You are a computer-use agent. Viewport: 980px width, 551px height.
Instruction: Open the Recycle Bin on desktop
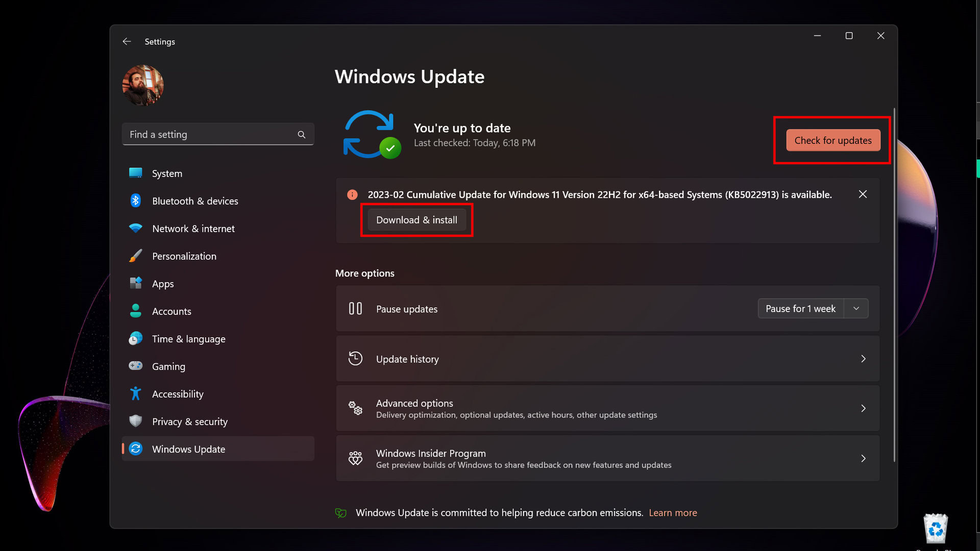(936, 529)
